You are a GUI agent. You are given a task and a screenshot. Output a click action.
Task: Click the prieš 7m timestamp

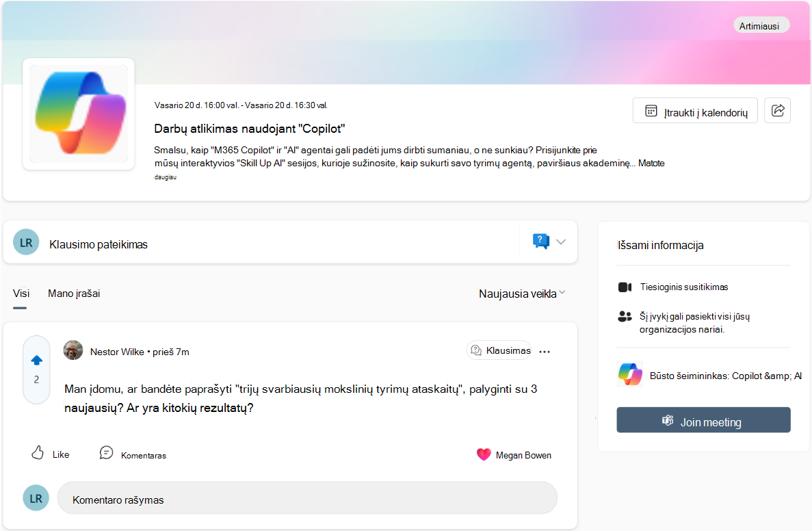pos(171,352)
